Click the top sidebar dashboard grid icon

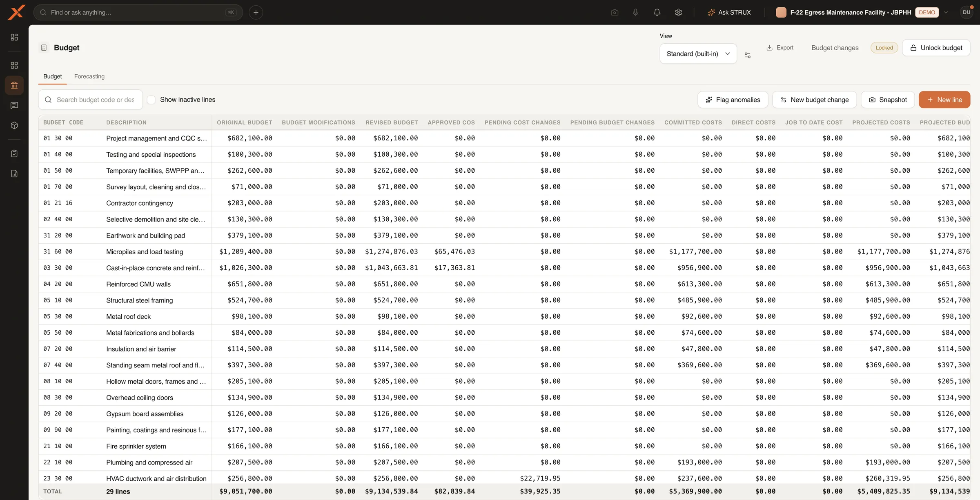point(14,37)
